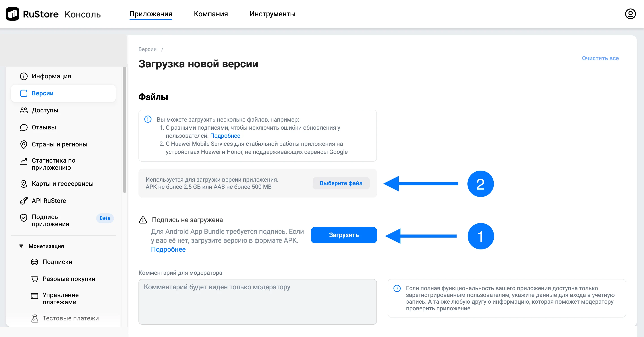Click the Доступы people icon

point(24,110)
